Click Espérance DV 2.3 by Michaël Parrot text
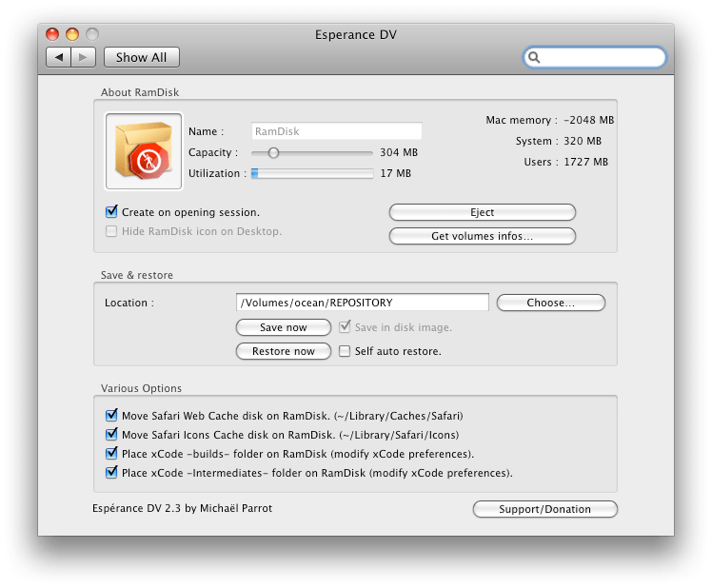 [182, 508]
